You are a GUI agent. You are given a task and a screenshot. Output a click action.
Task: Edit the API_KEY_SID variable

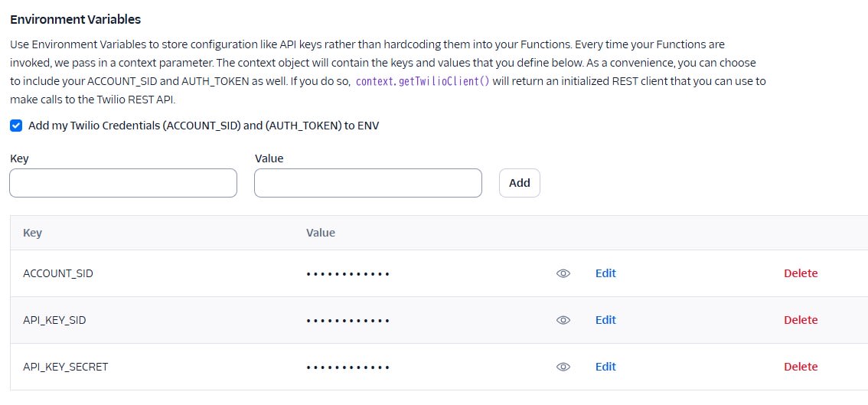605,320
